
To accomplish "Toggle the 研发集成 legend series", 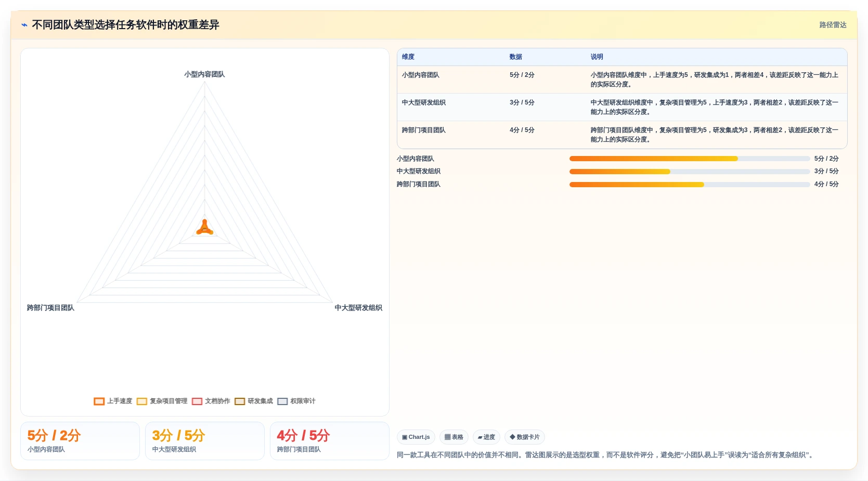I will [253, 401].
